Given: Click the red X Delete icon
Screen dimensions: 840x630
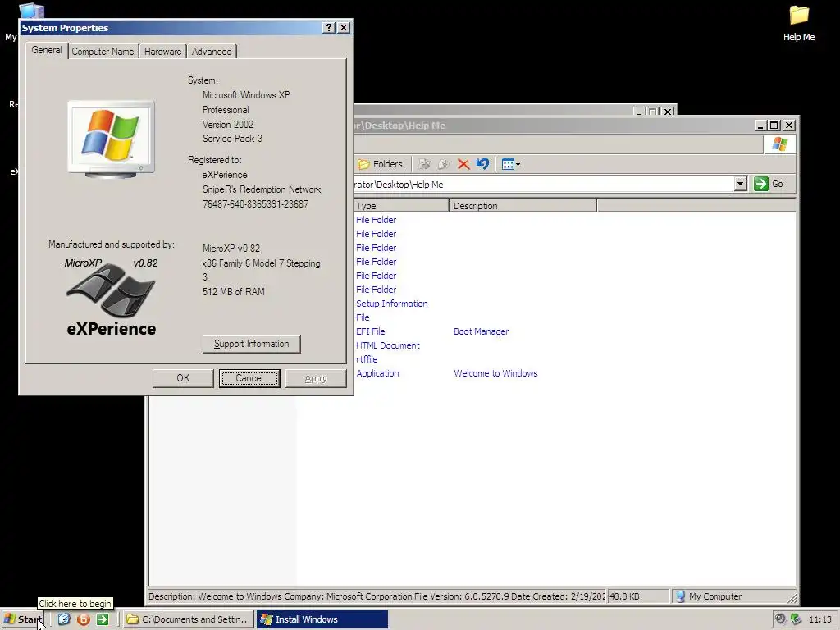Looking at the screenshot, I should [463, 164].
